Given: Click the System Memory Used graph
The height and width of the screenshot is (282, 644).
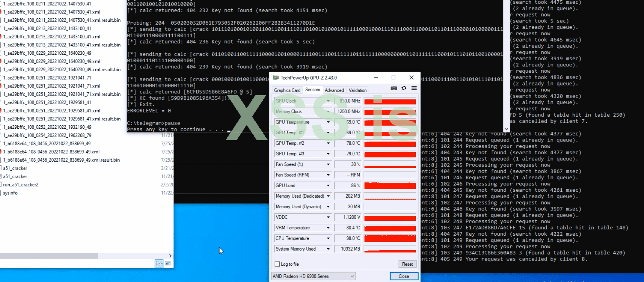Looking at the screenshot, I should coord(390,249).
